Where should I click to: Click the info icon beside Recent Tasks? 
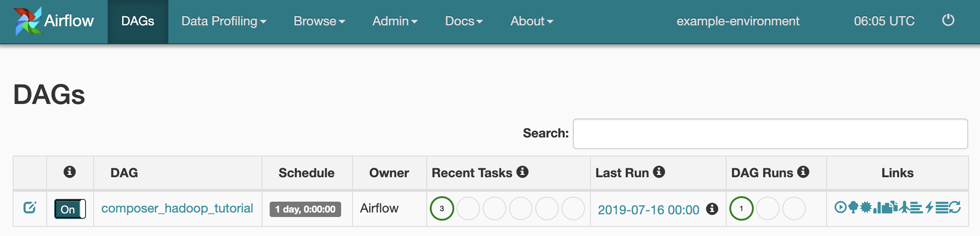523,172
